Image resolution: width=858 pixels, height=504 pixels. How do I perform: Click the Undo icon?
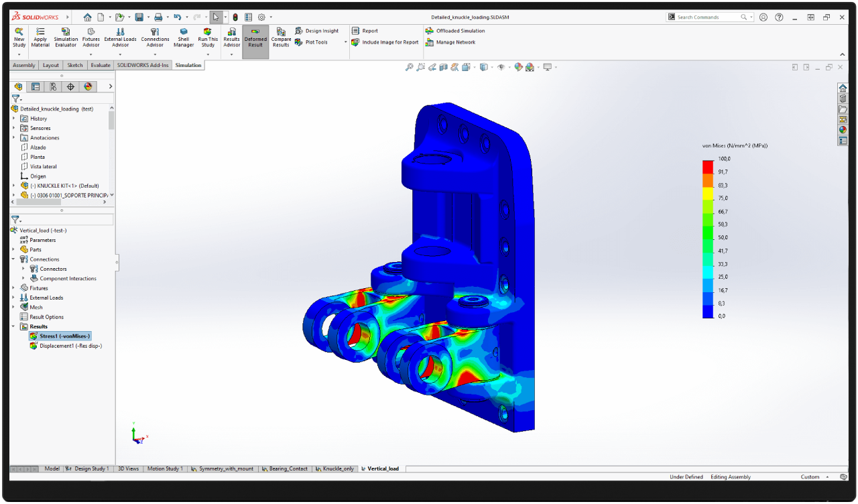coord(177,17)
